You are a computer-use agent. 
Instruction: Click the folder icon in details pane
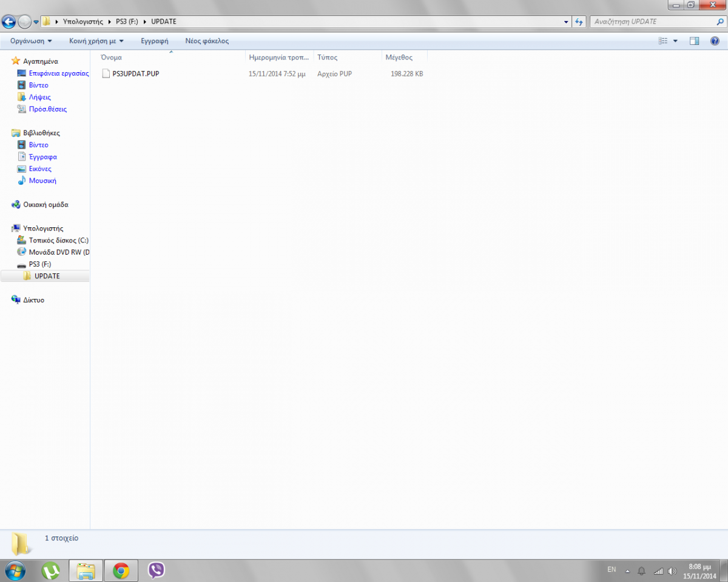[22, 544]
